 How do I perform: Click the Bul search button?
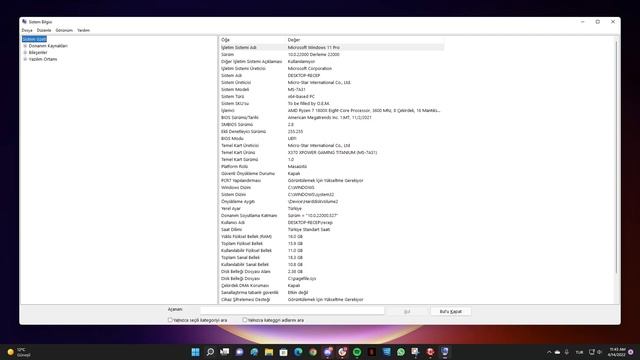(x=407, y=311)
